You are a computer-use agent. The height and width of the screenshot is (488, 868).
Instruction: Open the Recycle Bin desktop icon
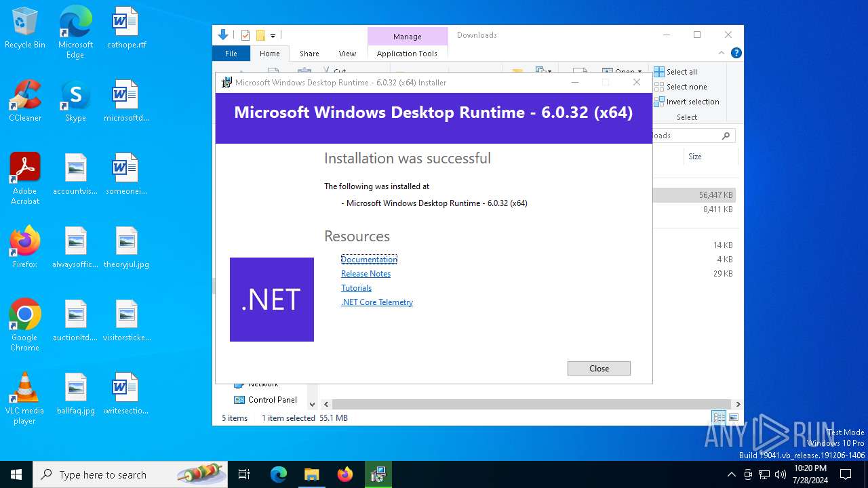(x=25, y=28)
